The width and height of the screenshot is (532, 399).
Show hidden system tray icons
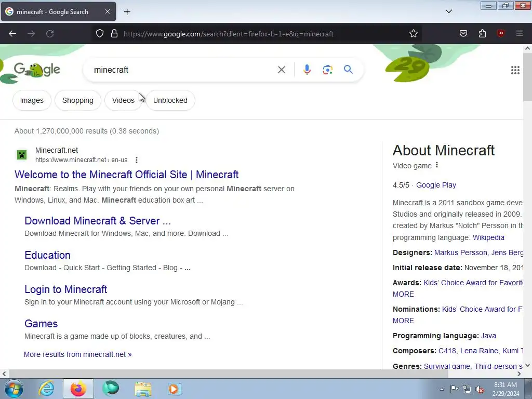click(x=442, y=389)
